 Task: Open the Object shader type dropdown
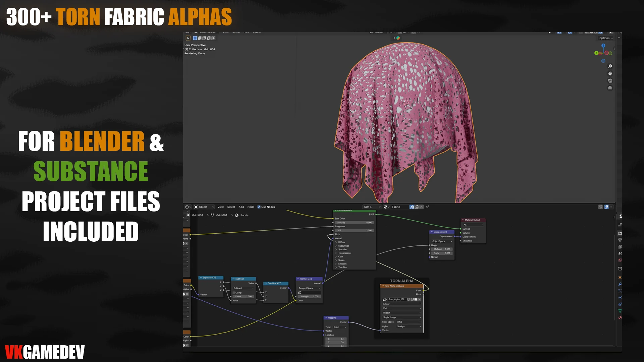click(x=204, y=207)
